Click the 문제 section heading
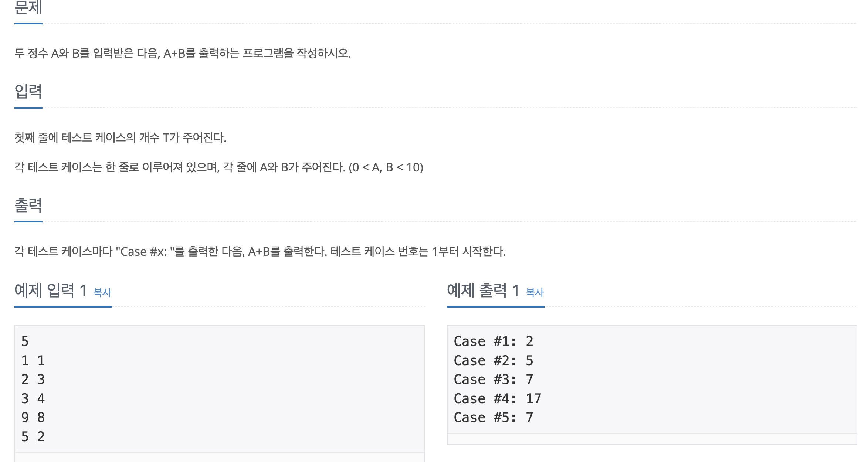868x462 pixels. [x=28, y=7]
